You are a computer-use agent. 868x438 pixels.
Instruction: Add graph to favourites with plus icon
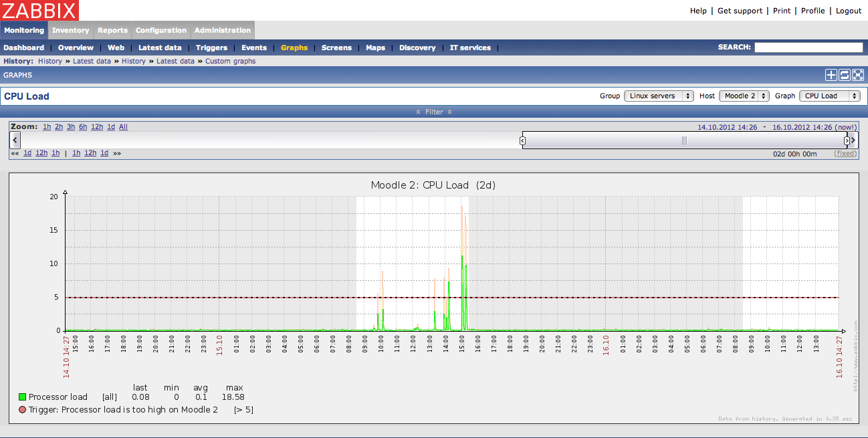tap(831, 75)
